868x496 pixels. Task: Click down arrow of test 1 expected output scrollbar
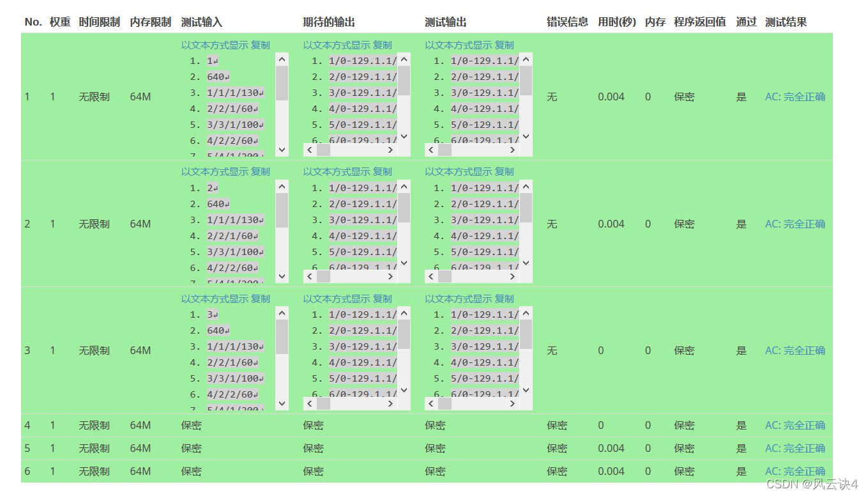pyautogui.click(x=404, y=136)
